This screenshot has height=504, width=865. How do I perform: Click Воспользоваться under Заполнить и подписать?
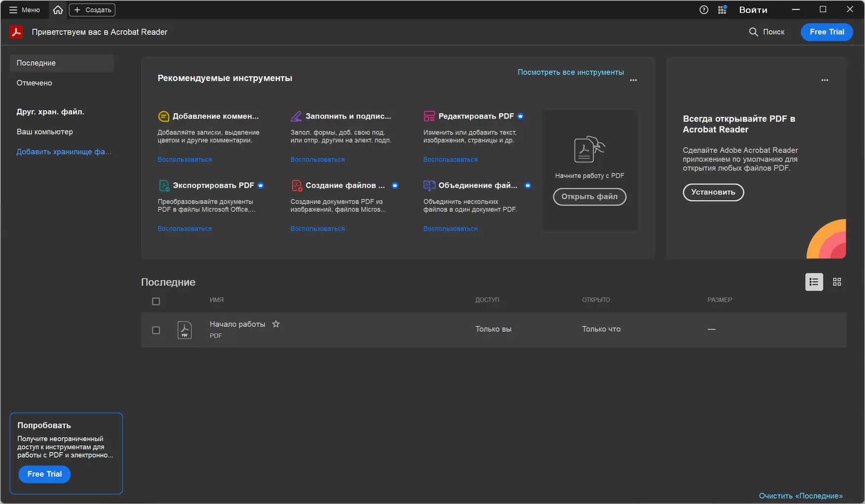[x=317, y=160]
